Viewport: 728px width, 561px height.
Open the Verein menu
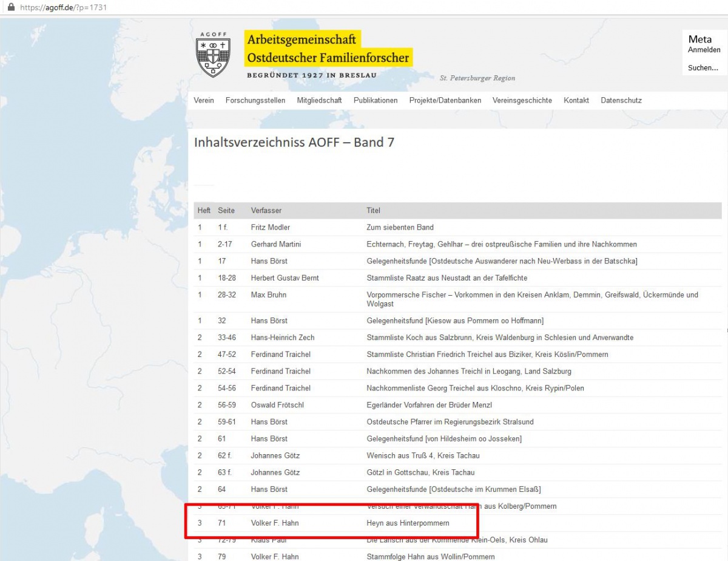click(204, 100)
